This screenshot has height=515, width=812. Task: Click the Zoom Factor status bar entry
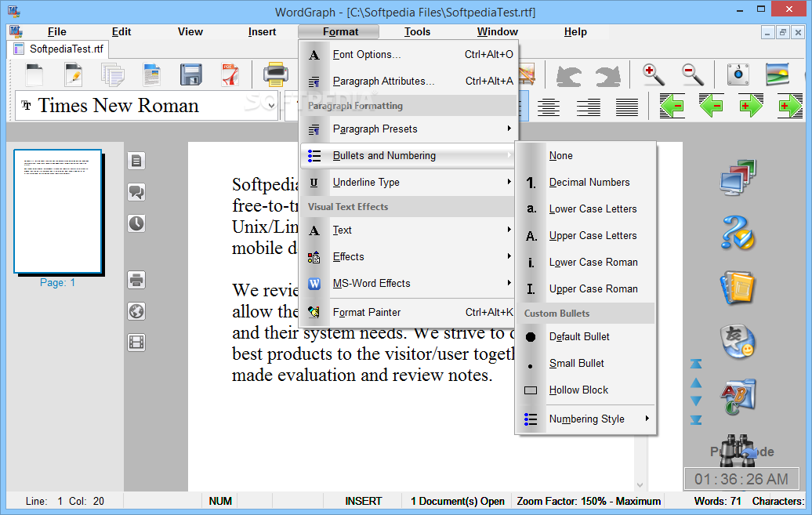[589, 501]
